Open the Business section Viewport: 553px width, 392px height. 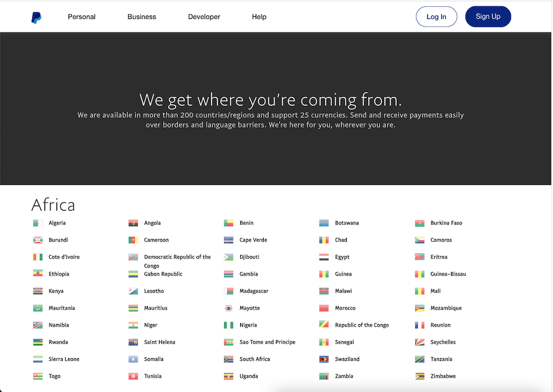pos(142,17)
